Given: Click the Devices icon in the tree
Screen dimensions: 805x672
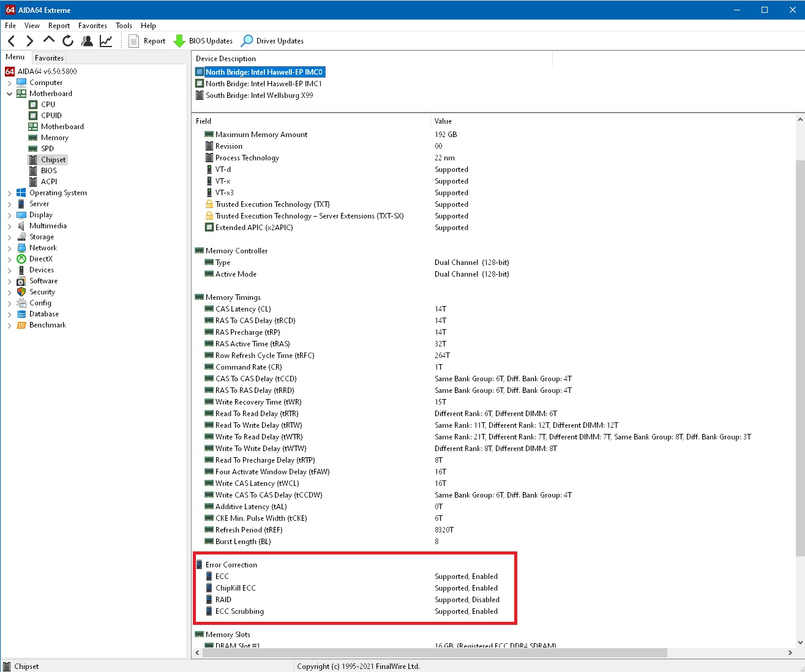Looking at the screenshot, I should pos(21,270).
